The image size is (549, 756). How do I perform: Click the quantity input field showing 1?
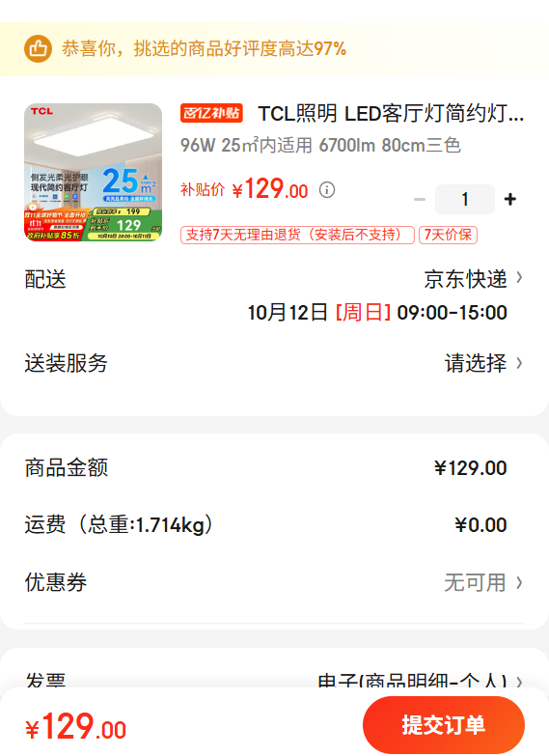click(465, 199)
